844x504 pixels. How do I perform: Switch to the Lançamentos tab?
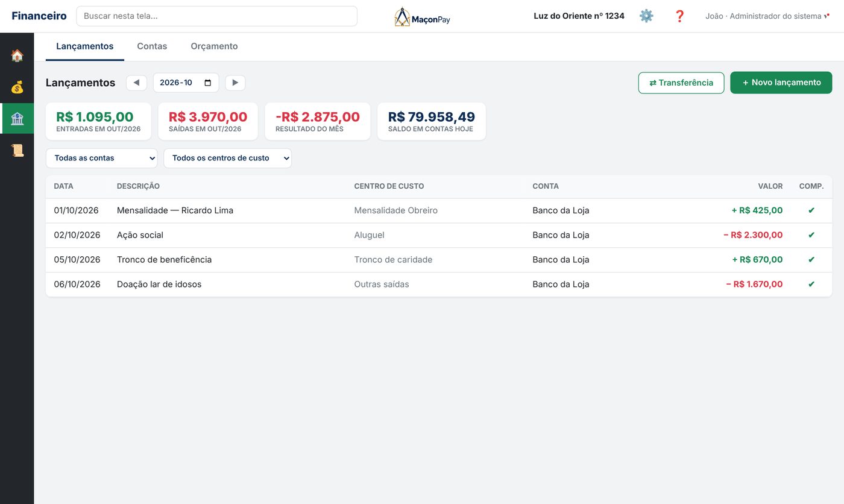point(85,46)
